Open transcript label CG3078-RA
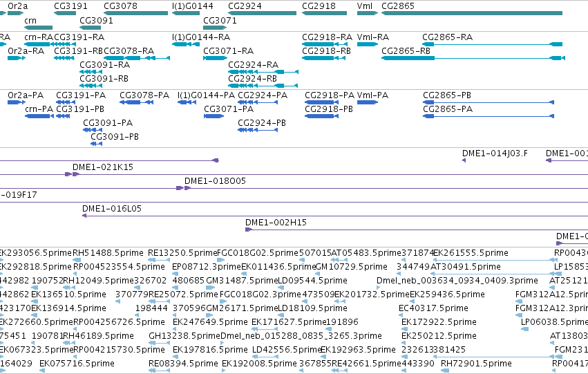Screen dimensions: 588x374 [x=129, y=50]
